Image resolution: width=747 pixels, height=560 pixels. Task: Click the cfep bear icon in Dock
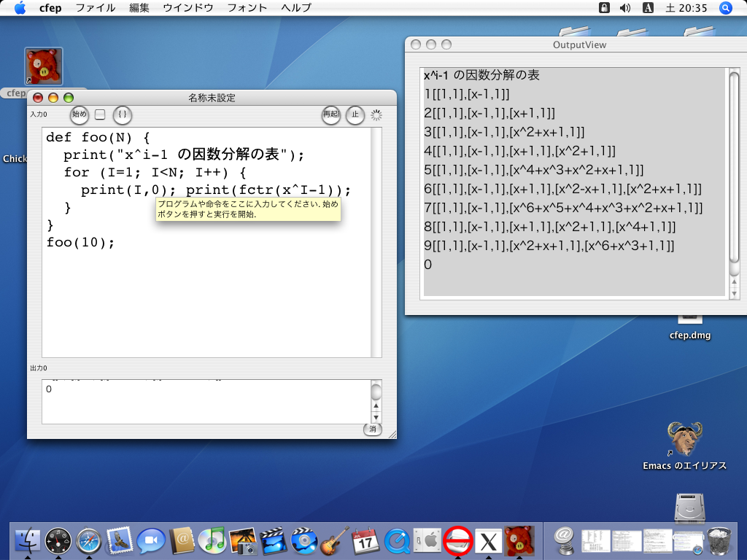click(x=519, y=541)
